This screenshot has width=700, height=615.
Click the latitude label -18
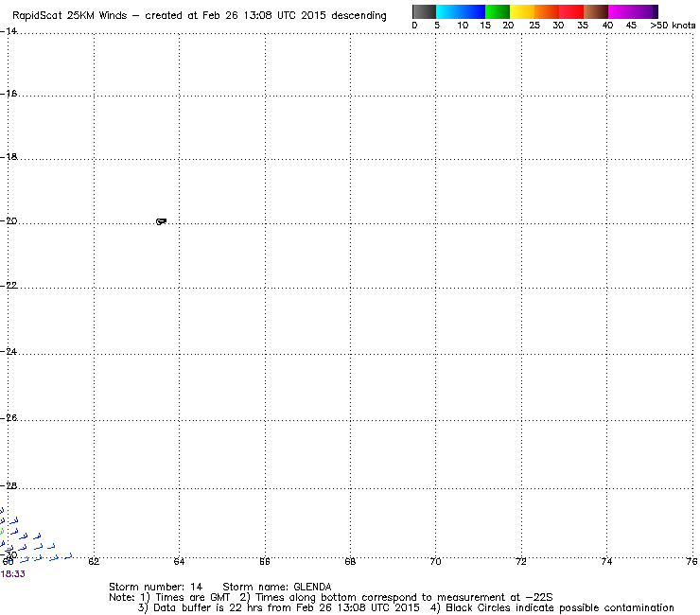click(9, 157)
